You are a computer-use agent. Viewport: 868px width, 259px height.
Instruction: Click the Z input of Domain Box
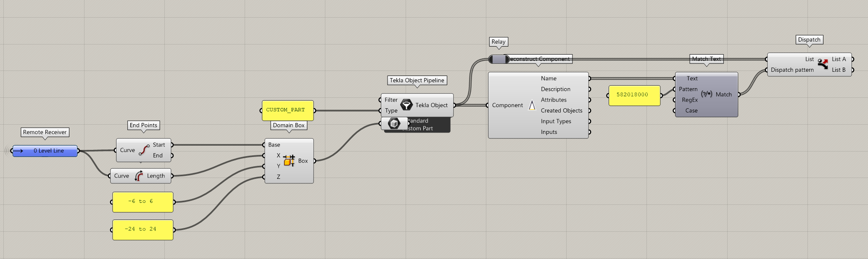tap(278, 177)
